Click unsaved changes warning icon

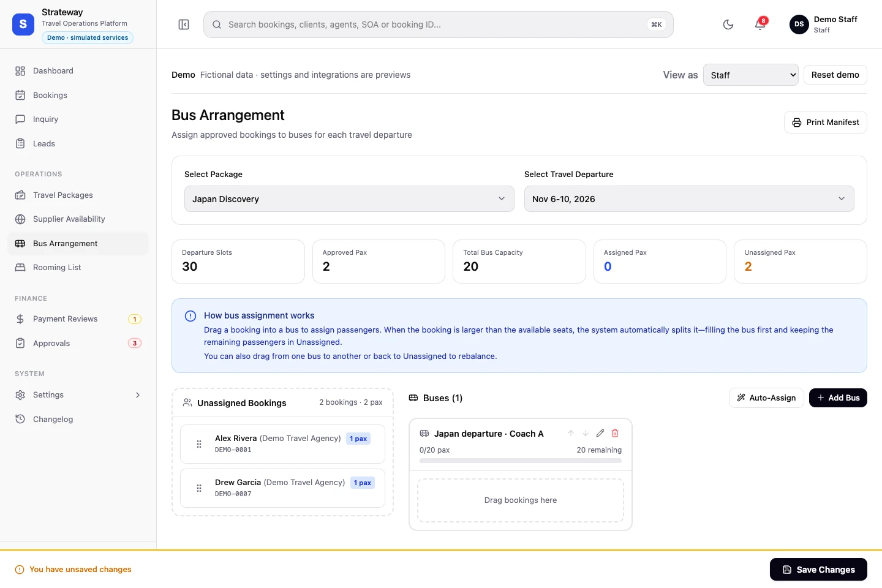[20, 570]
